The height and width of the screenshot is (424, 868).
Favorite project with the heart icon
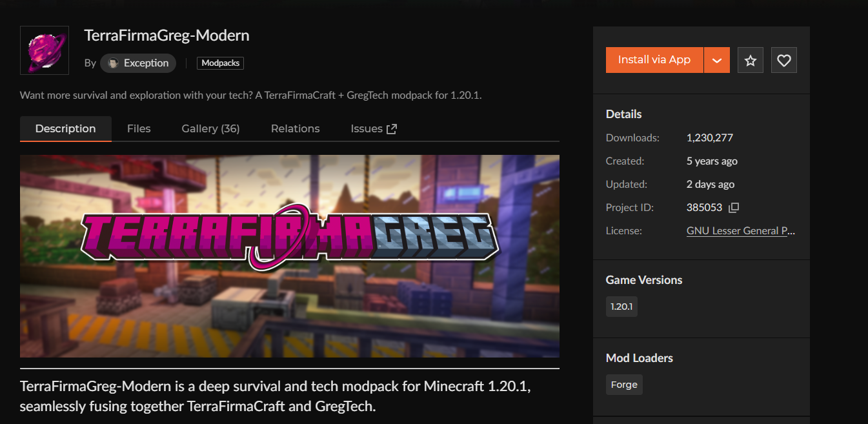[x=784, y=60]
